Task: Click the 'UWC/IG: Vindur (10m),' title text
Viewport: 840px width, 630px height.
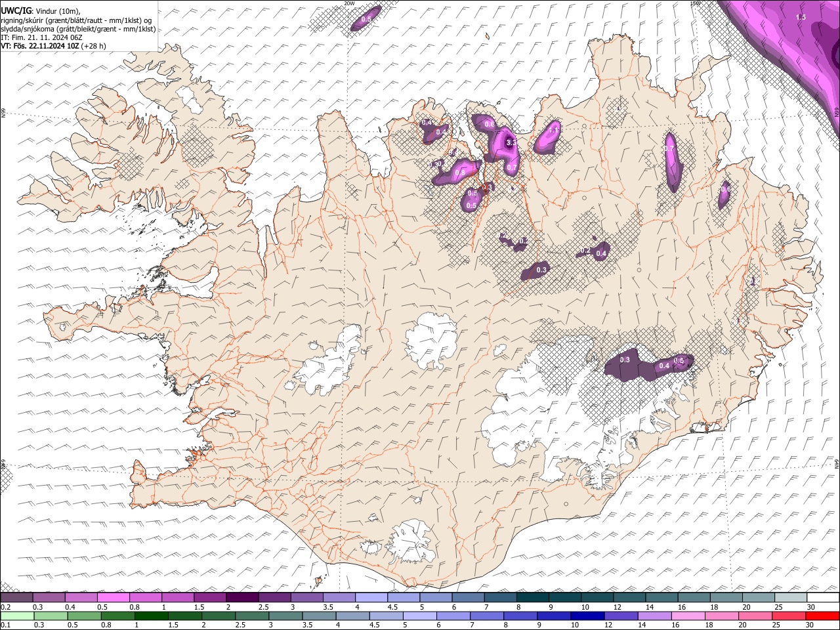Action: pos(40,10)
